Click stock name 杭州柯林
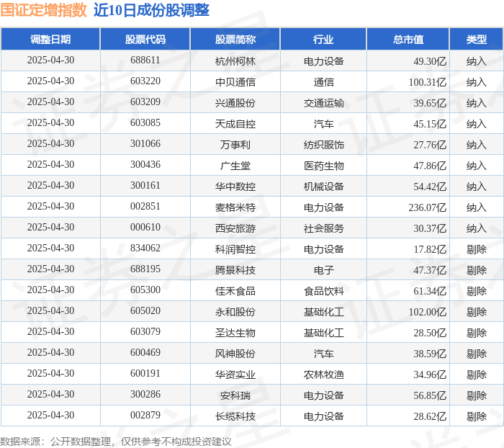504x448 pixels. [x=235, y=61]
